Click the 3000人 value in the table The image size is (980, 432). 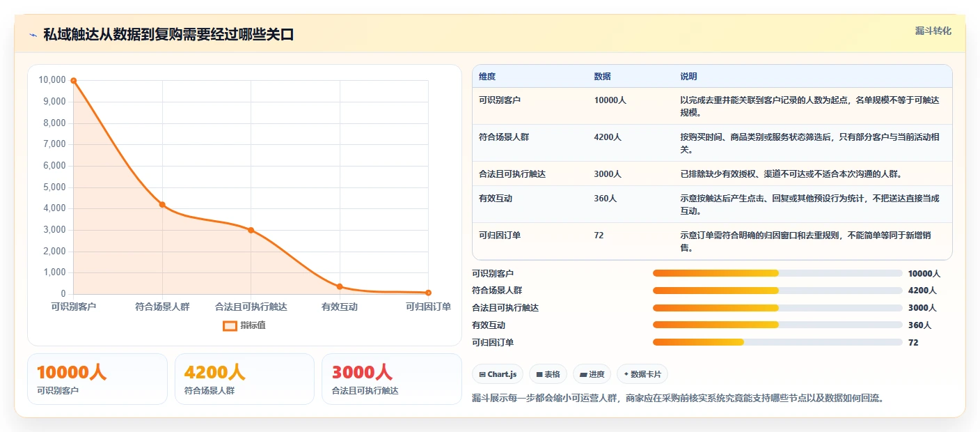pos(608,174)
